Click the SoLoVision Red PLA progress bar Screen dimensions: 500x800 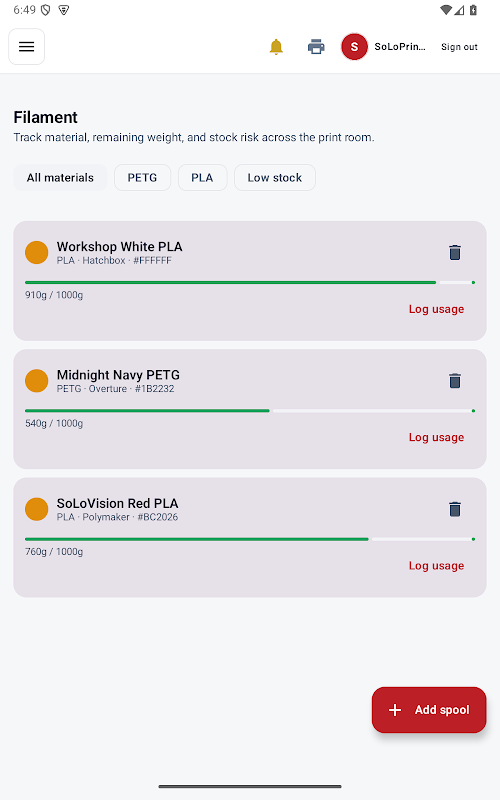250,539
